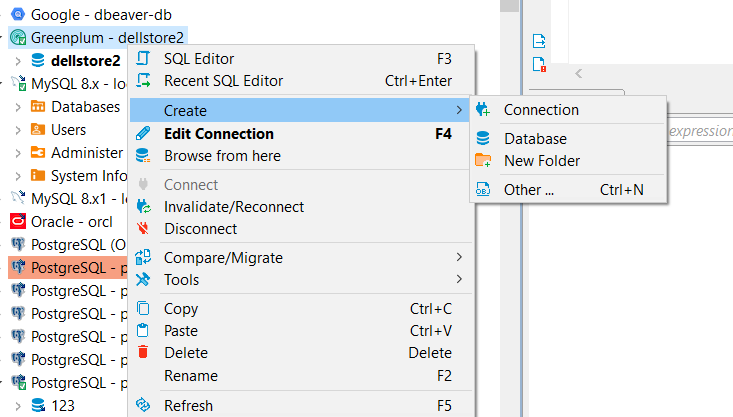Click the Recent SQL Editor icon
733x417 pixels.
click(x=143, y=80)
